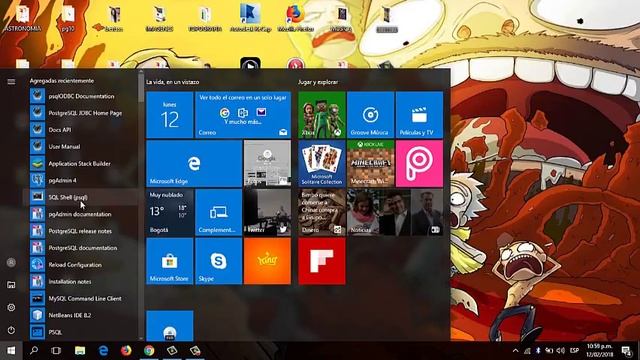The height and width of the screenshot is (360, 640).
Task: Open the Correo mail tile
Action: click(x=243, y=115)
